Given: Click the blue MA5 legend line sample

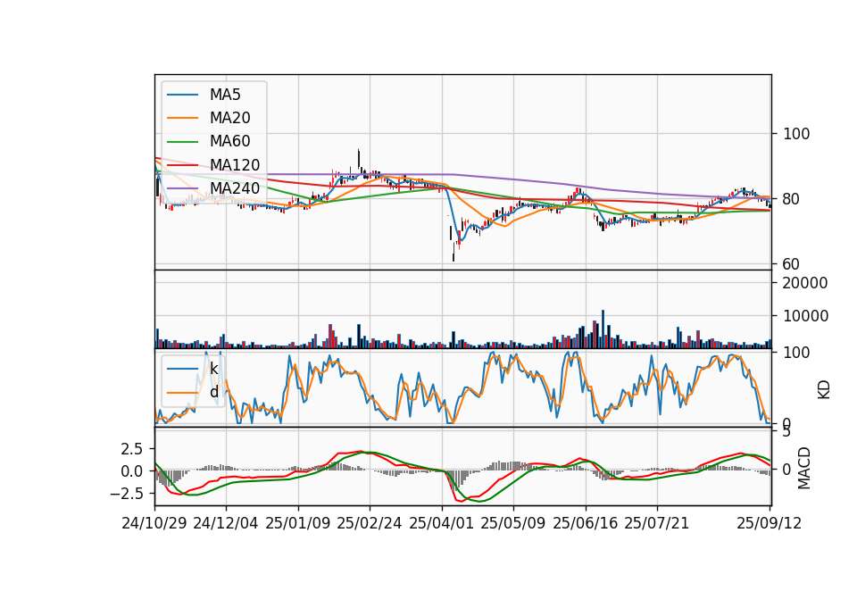Looking at the screenshot, I should click(182, 95).
